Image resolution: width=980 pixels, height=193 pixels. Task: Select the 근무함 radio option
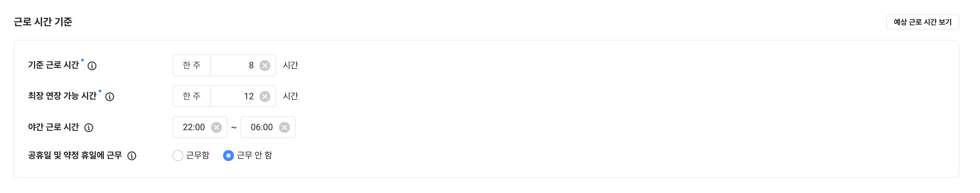(178, 155)
